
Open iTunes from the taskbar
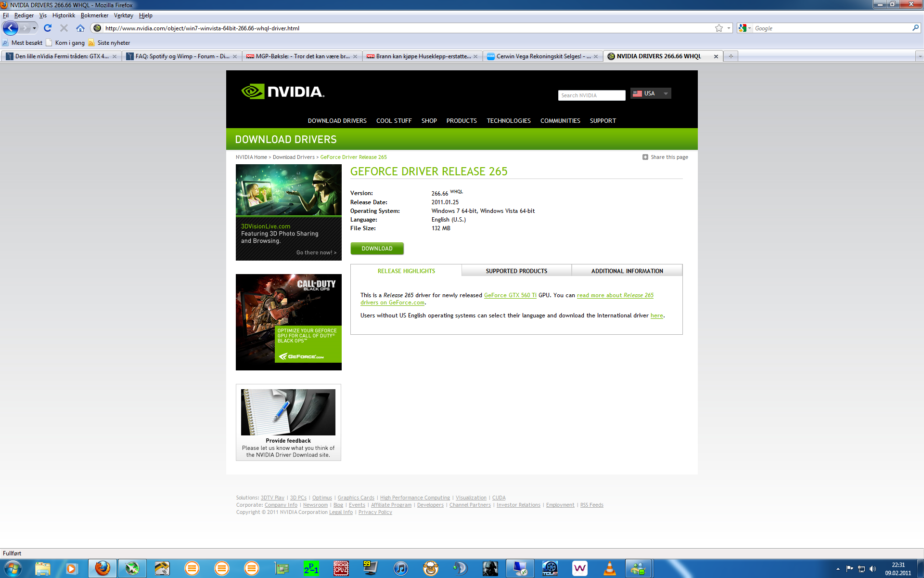[x=400, y=568]
